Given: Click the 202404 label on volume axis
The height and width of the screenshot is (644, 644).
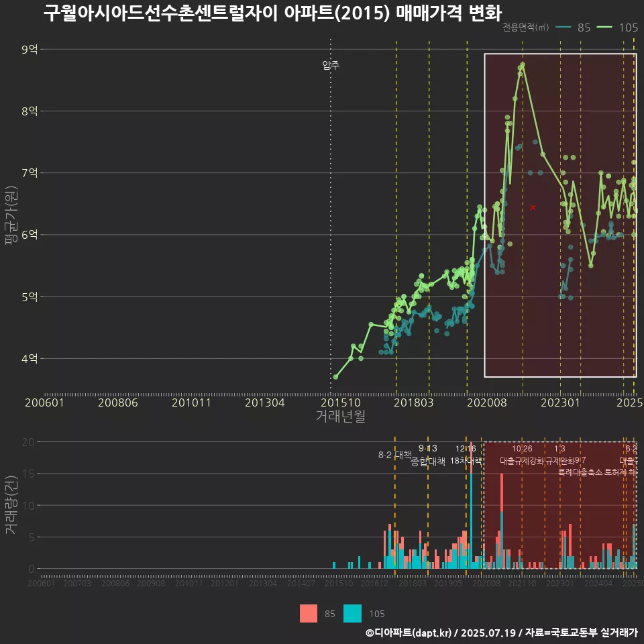Looking at the screenshot, I should pyautogui.click(x=598, y=583).
